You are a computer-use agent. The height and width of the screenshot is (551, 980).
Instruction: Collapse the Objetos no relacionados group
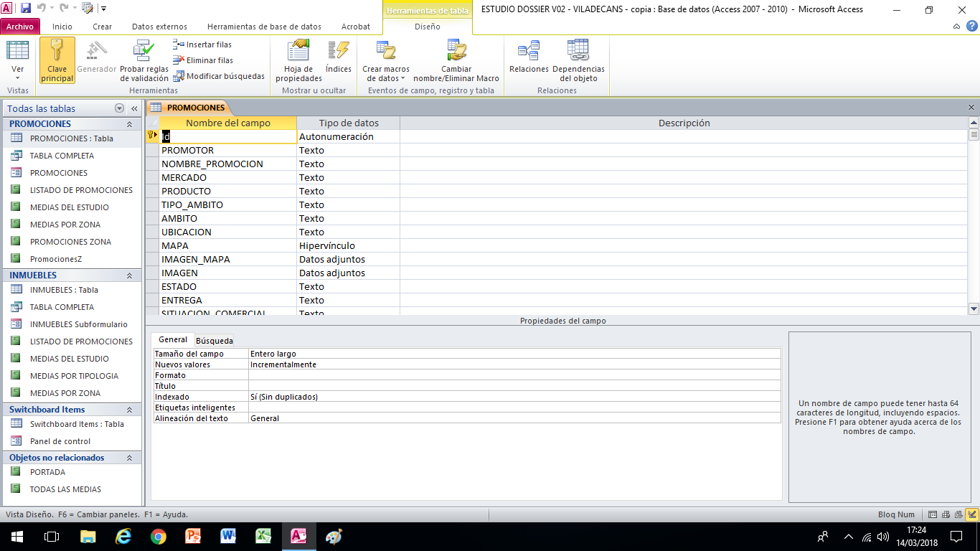[130, 458]
